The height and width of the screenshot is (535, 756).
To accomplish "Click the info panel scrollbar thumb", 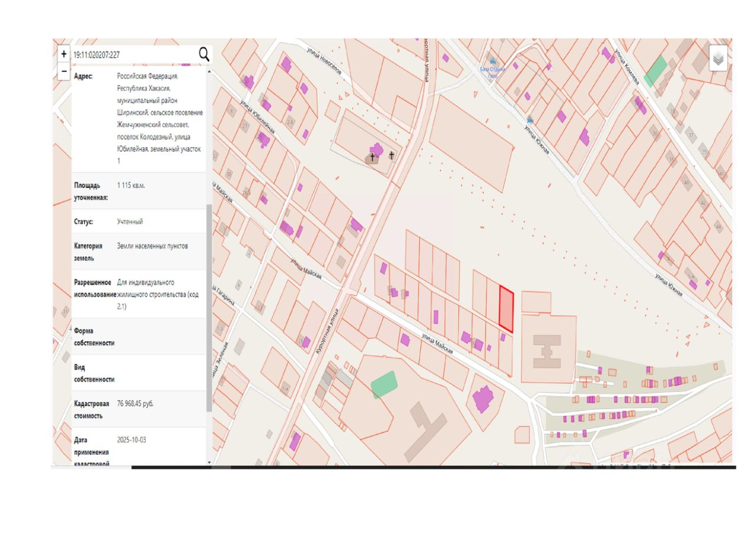I will 209,308.
